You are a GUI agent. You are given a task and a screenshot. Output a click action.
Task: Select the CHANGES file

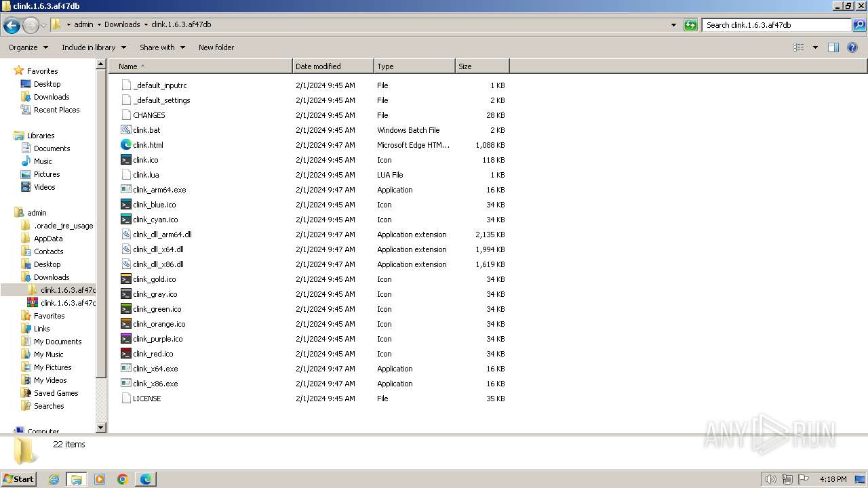149,115
